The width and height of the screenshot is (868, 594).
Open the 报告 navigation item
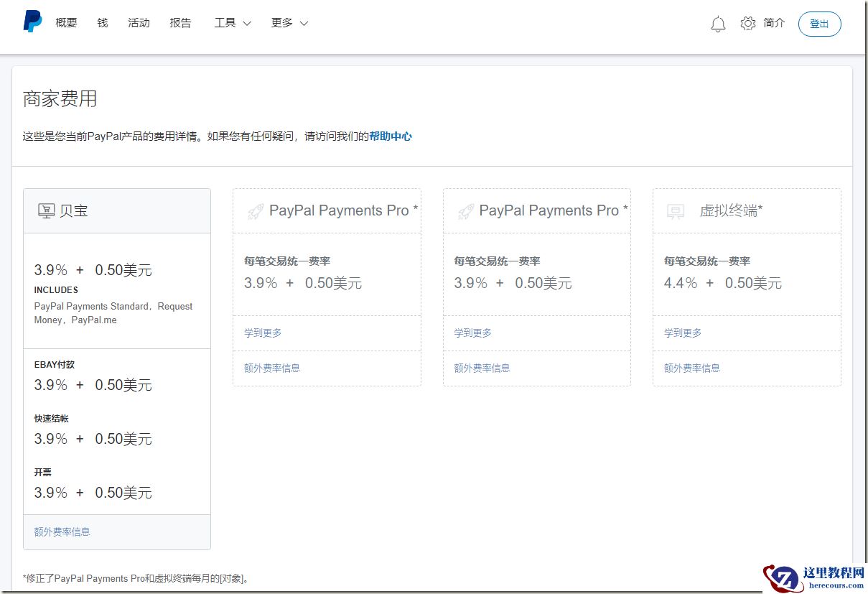pos(181,23)
